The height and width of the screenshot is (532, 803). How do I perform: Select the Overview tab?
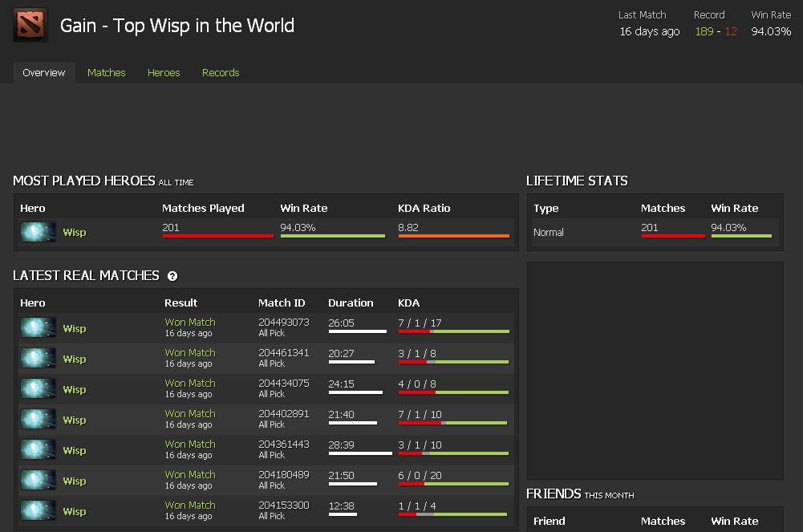(x=44, y=73)
